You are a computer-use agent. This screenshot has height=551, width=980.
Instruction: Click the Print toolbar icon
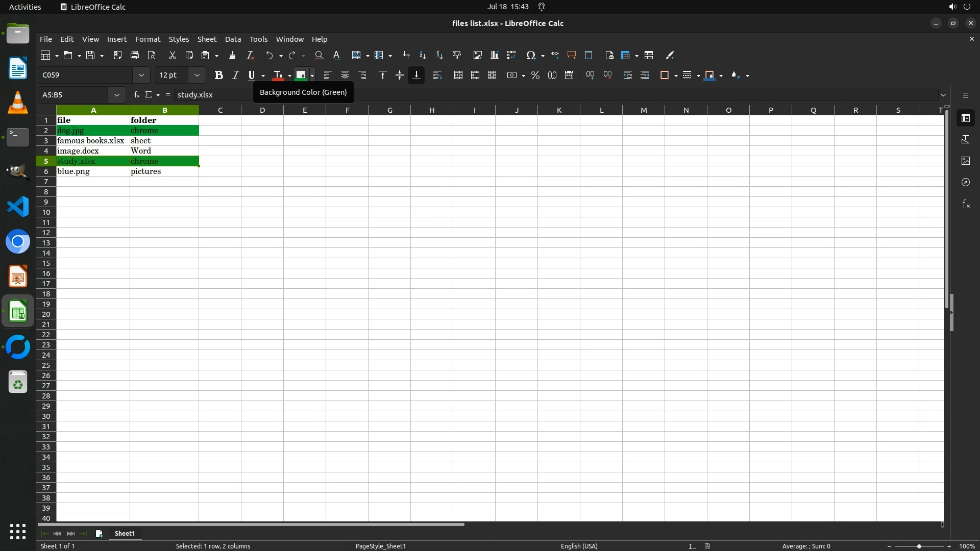pos(135,55)
